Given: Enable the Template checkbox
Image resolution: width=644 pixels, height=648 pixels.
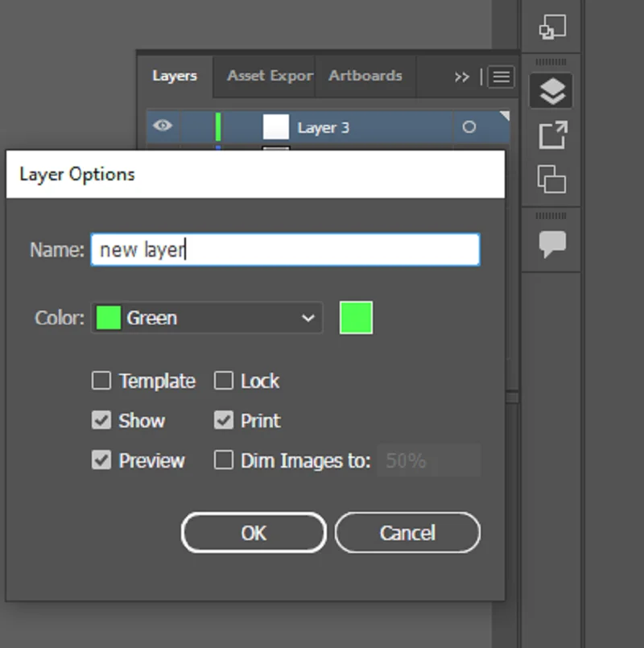Looking at the screenshot, I should click(x=101, y=381).
